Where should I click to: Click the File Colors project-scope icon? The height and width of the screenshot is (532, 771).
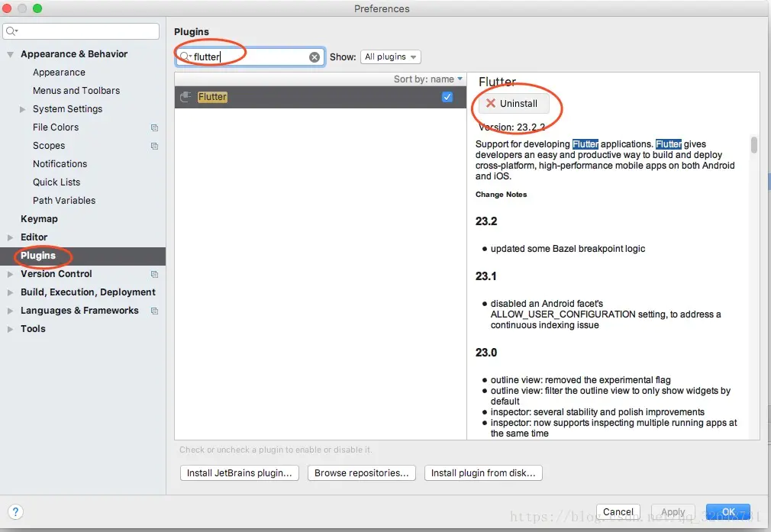154,127
